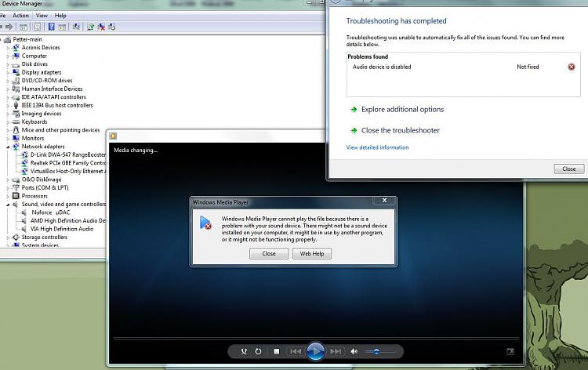This screenshot has height=370, width=588.
Task: Turn repeat on in Media Player
Action: click(x=258, y=351)
